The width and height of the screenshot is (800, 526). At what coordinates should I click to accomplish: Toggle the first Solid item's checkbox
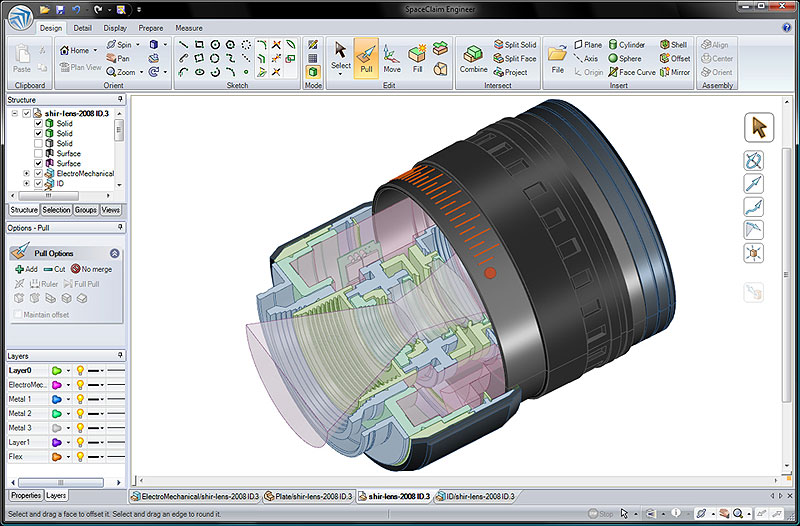coord(39,123)
